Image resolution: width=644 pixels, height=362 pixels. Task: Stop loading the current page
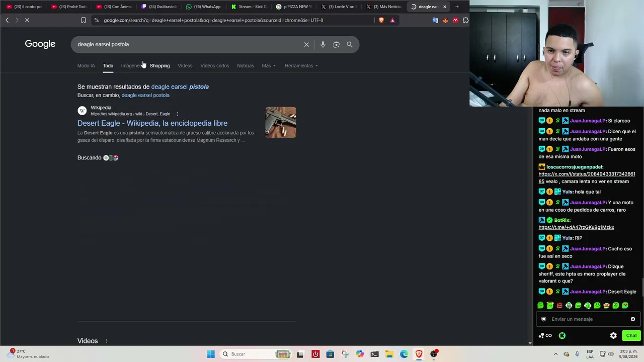coord(27,20)
